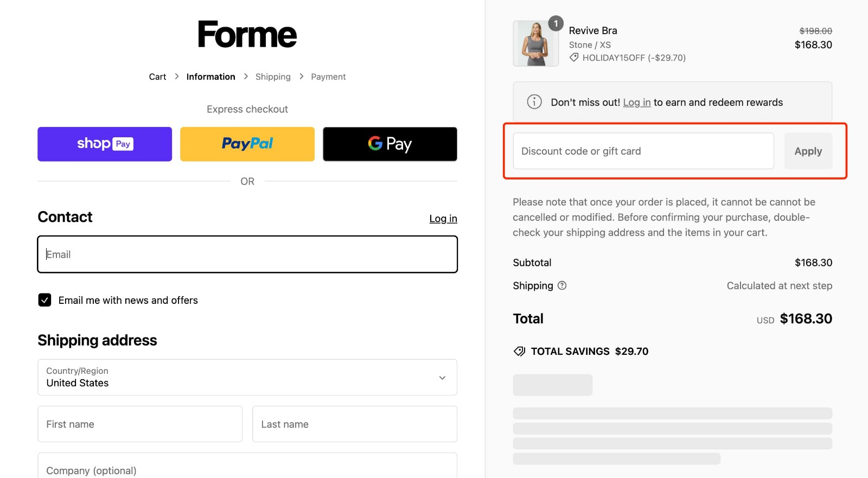
Task: Select Shop Pay express checkout
Action: click(x=104, y=144)
